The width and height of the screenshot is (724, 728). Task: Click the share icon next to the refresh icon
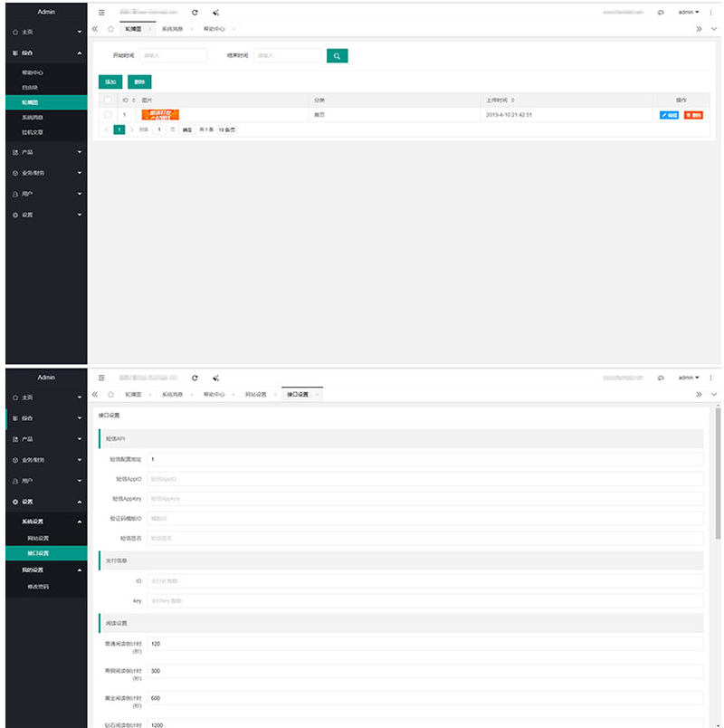point(214,13)
